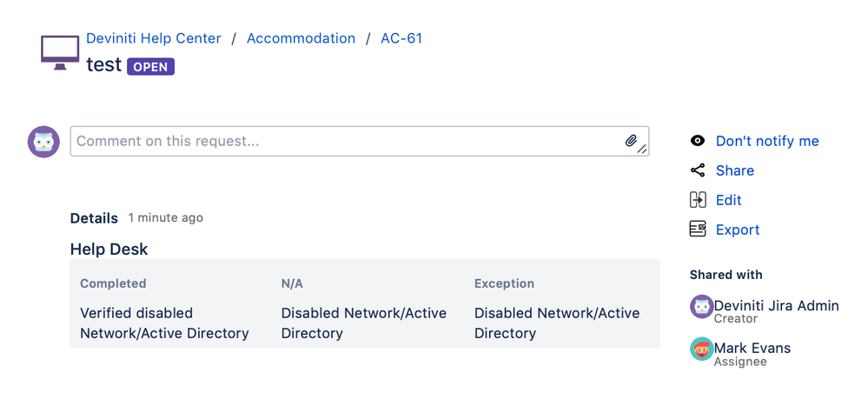Open Deviniti Help Center breadcrumb
The height and width of the screenshot is (406, 868).
[x=154, y=38]
